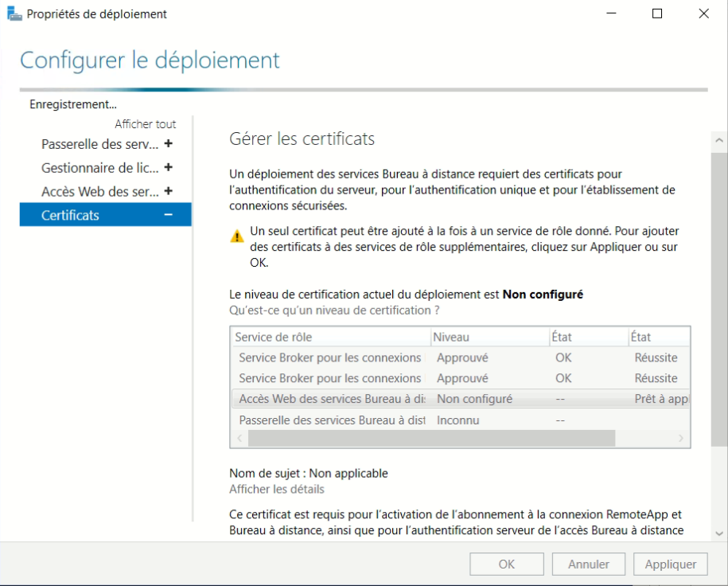Image resolution: width=728 pixels, height=586 pixels.
Task: Click Afficher les détails link
Action: pos(276,489)
